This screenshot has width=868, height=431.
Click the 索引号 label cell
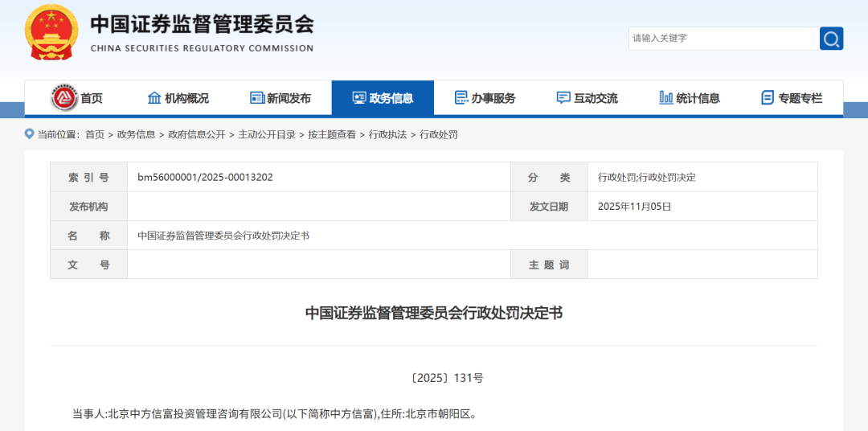88,177
